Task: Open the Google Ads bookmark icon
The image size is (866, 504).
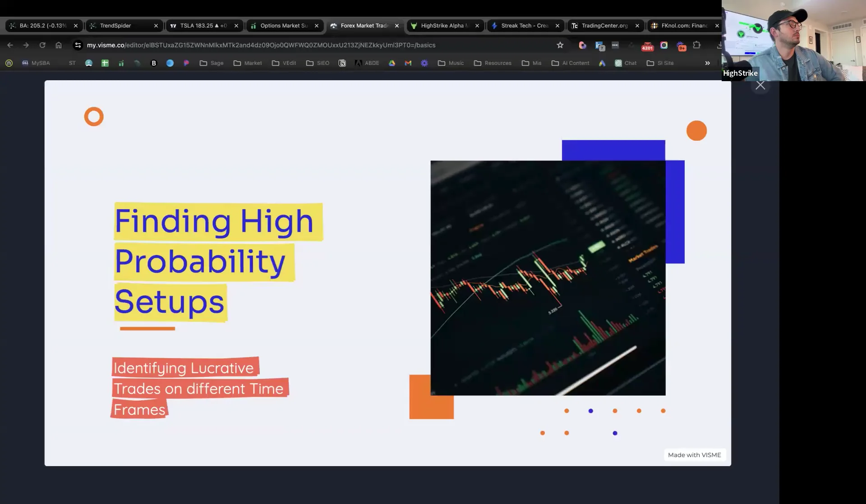Action: point(602,63)
